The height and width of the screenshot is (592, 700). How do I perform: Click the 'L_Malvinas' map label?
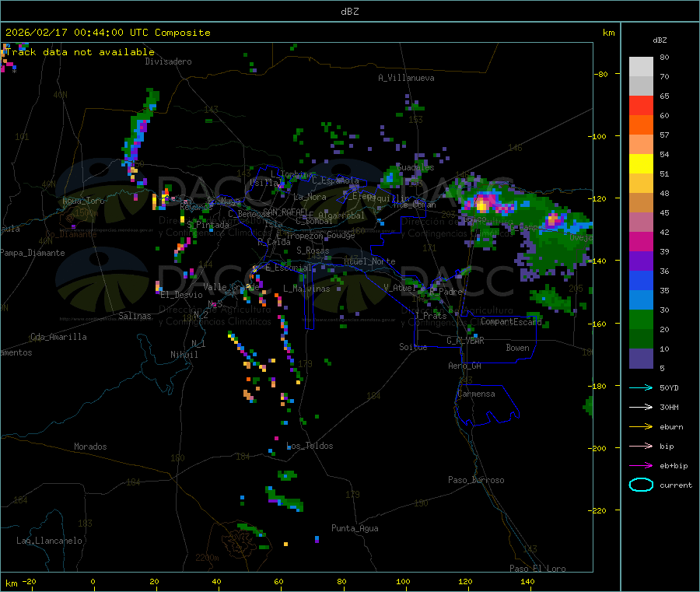pos(306,289)
